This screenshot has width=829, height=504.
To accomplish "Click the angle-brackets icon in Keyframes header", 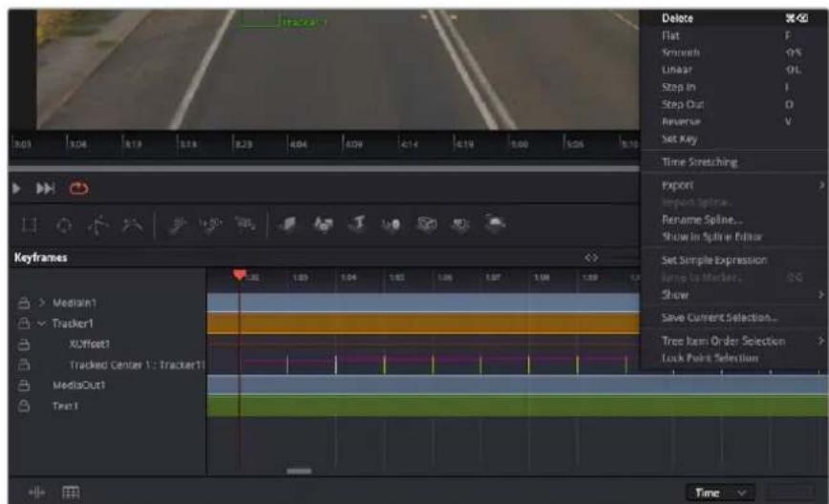I will (x=591, y=258).
